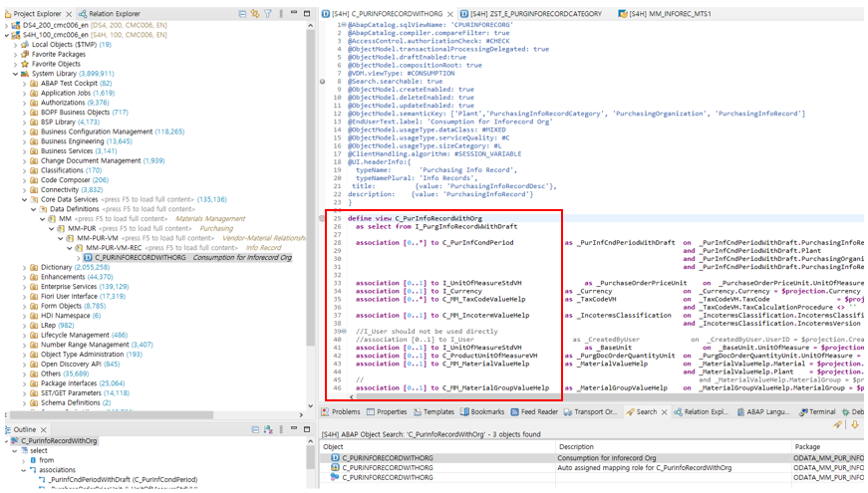Click the Project Explorer horizontal scrollbar

coord(112,414)
